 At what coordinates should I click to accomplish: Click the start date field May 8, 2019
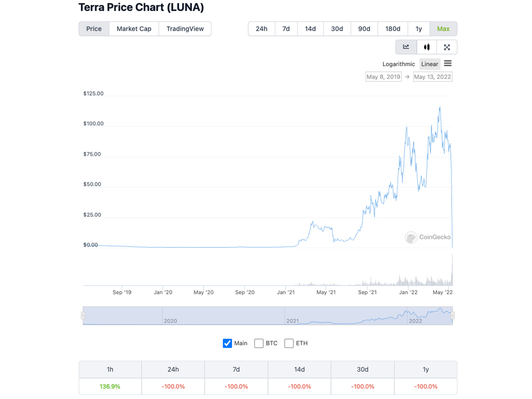click(x=383, y=77)
